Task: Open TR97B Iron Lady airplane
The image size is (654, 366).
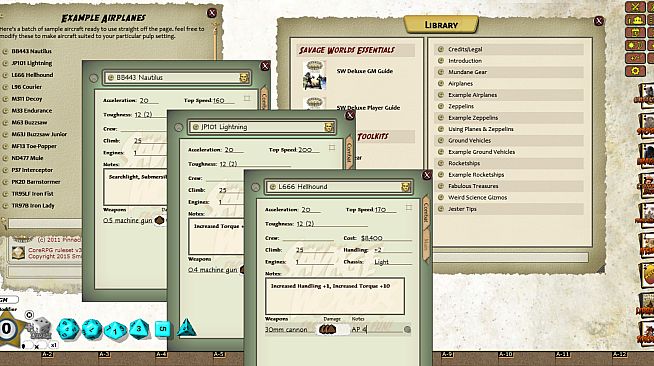Action: tap(33, 206)
